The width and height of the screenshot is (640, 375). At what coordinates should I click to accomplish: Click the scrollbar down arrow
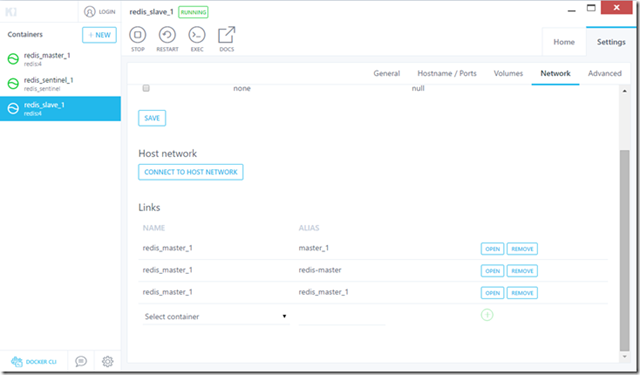pyautogui.click(x=624, y=357)
